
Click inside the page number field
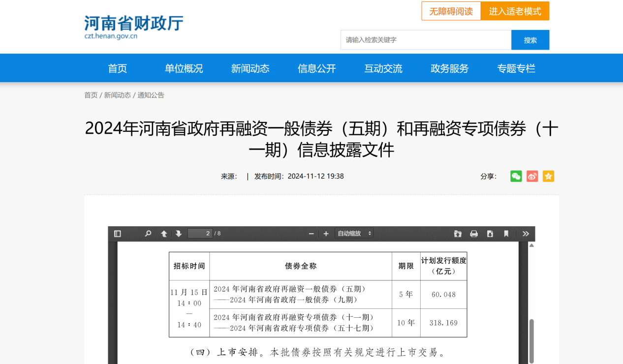click(200, 233)
